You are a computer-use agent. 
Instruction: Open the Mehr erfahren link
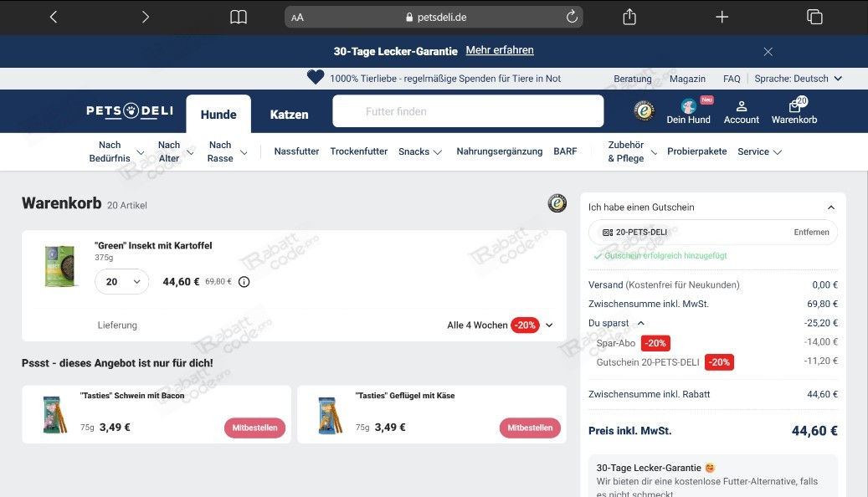500,50
